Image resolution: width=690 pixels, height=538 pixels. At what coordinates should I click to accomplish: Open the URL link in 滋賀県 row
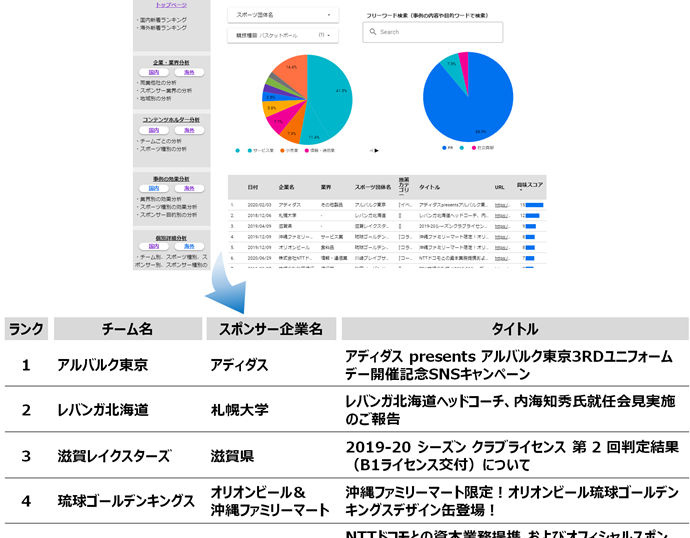(x=502, y=226)
